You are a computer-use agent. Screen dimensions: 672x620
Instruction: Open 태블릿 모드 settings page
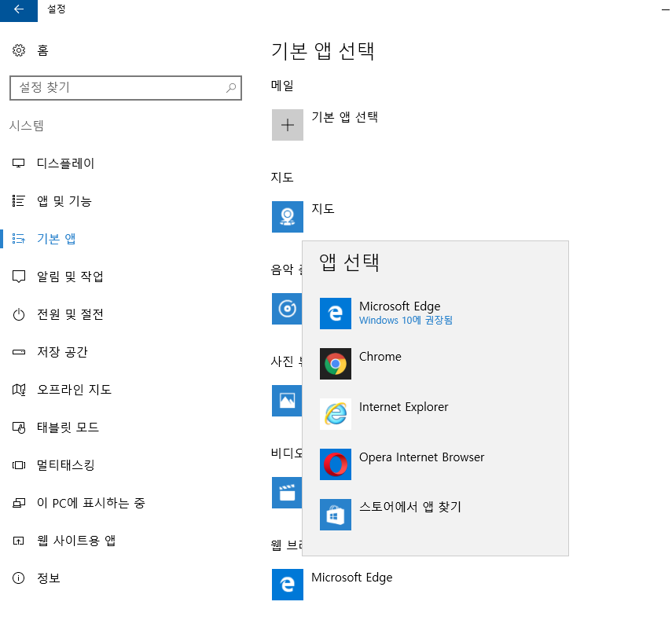tap(68, 427)
